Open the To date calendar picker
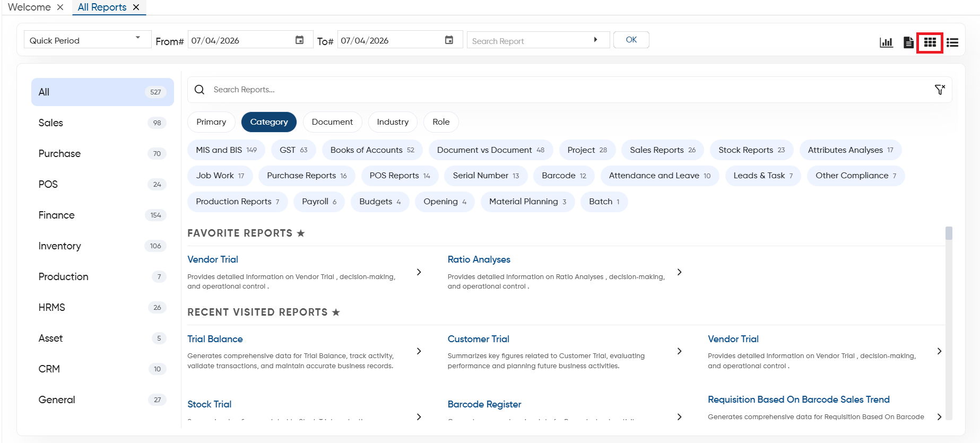 tap(449, 40)
